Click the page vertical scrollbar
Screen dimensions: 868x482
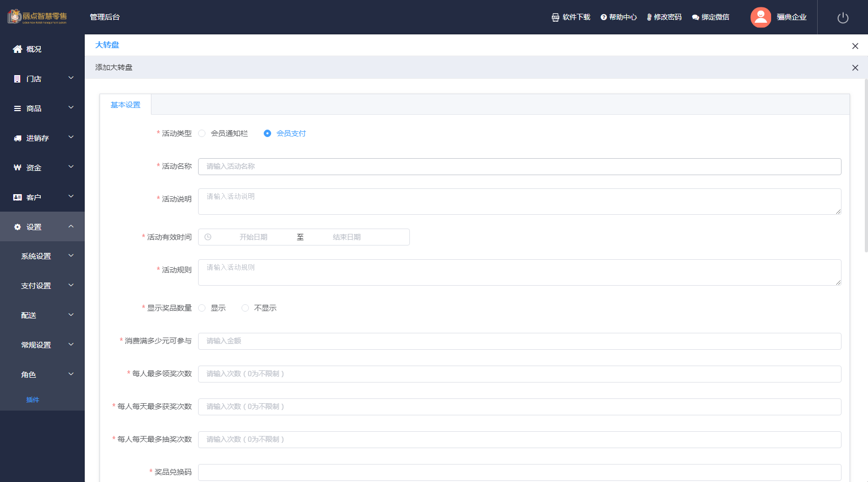866,165
